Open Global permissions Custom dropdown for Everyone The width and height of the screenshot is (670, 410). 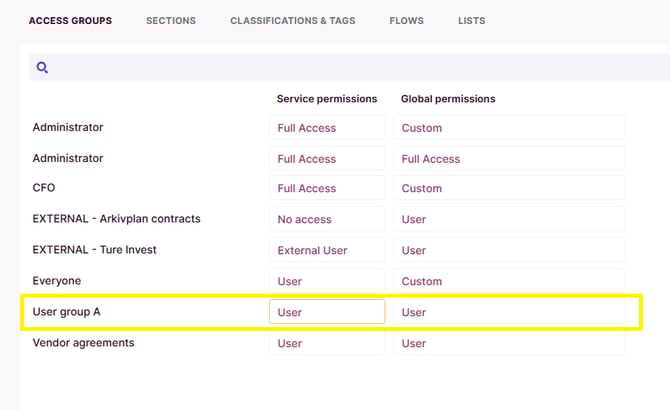tap(509, 281)
